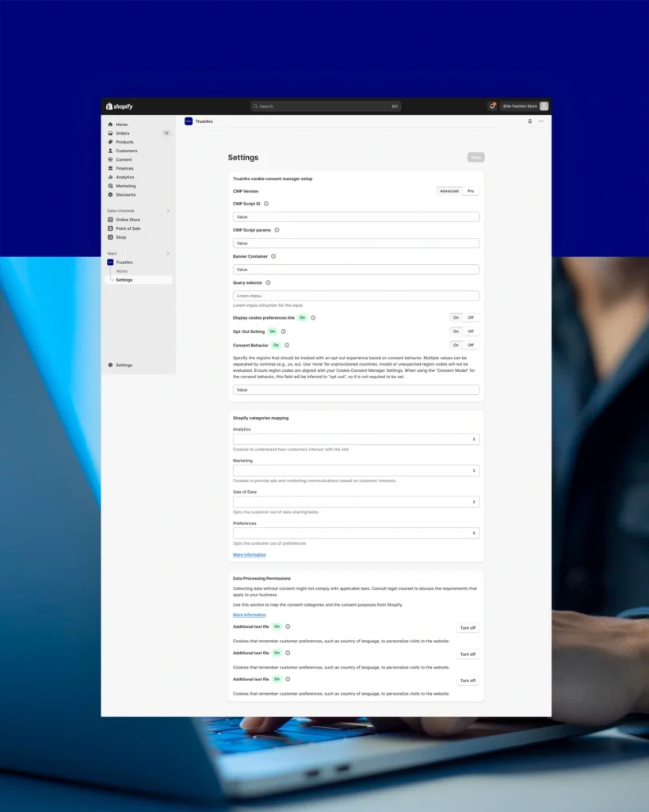649x812 pixels.
Task: Click the Analytics bar chart icon
Action: [x=110, y=177]
